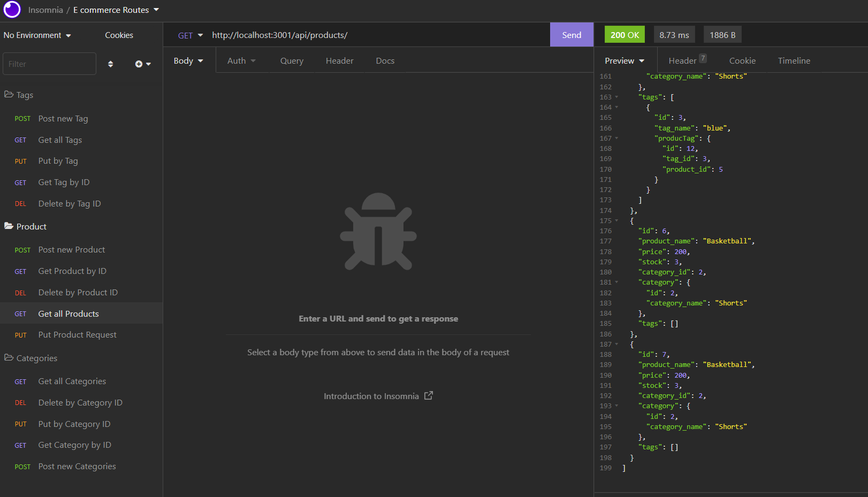Click the request URL field
The image size is (868, 497).
pyautogui.click(x=377, y=35)
